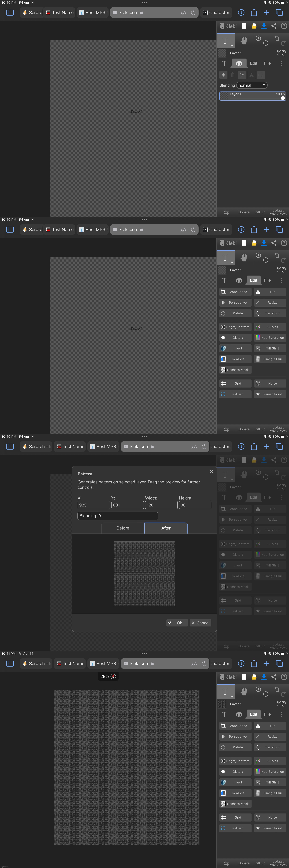Cancel the Pattern dialog
This screenshot has height=868, width=289.
[x=201, y=623]
